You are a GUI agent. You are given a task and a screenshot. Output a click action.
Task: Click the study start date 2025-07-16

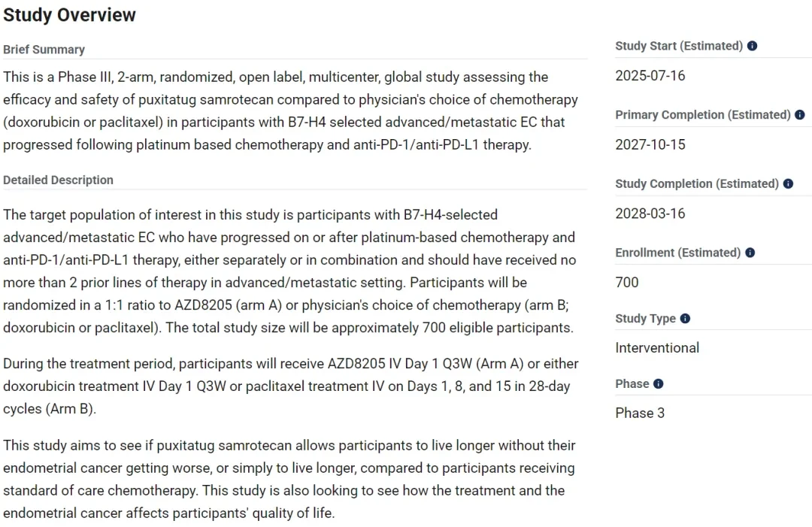click(650, 76)
